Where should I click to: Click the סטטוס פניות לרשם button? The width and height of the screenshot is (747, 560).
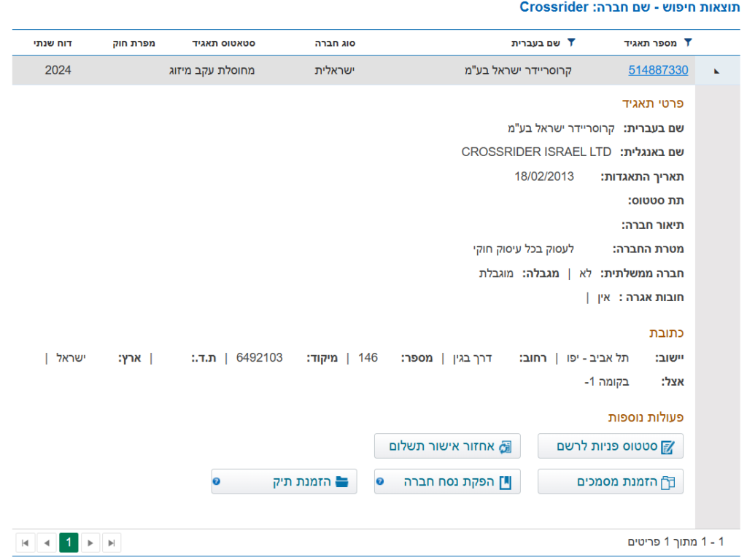coord(611,446)
